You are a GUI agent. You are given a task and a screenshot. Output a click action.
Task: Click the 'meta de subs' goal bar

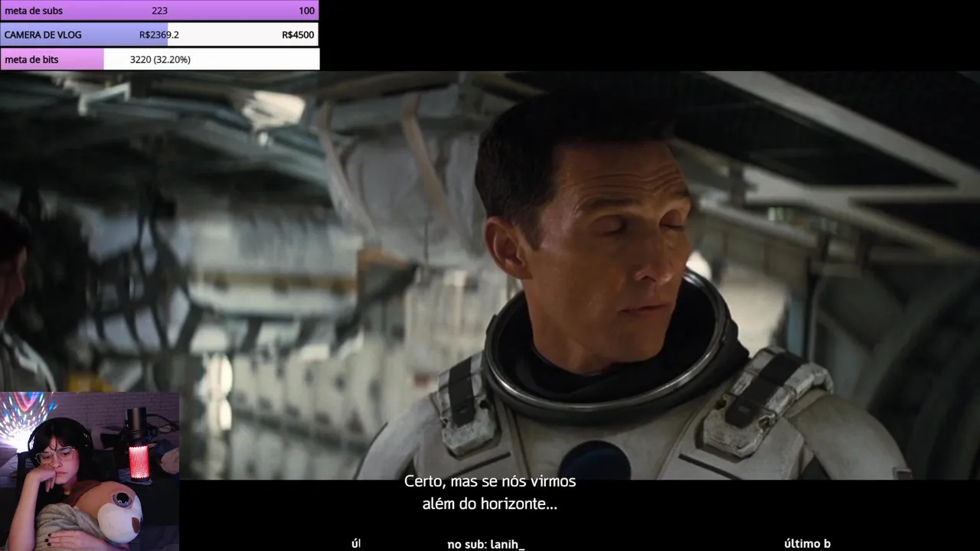tap(159, 11)
